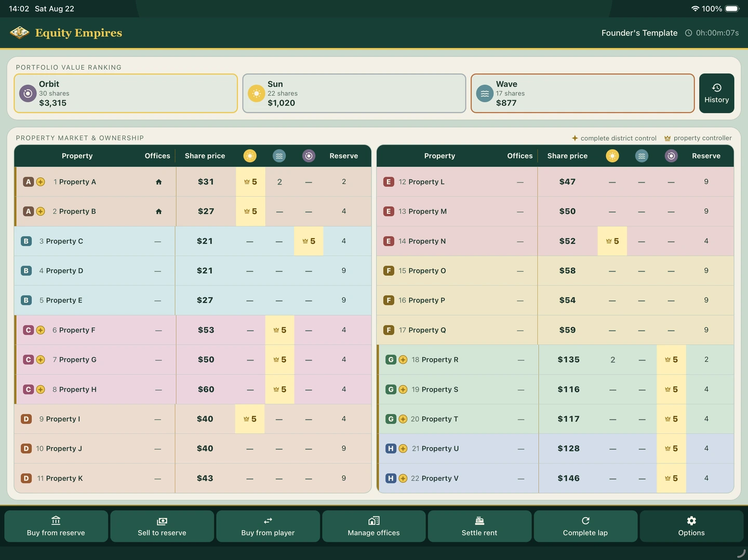This screenshot has width=748, height=560.
Task: Click the 'property controller' legend text
Action: pyautogui.click(x=703, y=138)
